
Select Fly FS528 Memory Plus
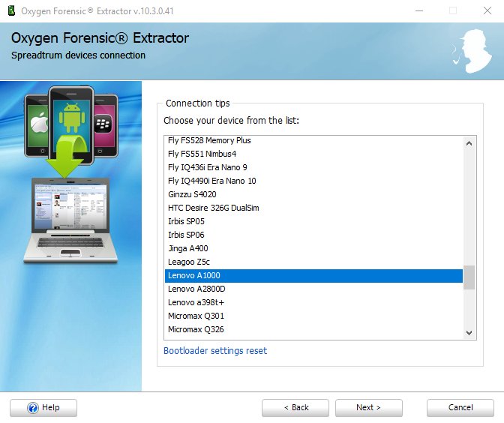point(313,140)
